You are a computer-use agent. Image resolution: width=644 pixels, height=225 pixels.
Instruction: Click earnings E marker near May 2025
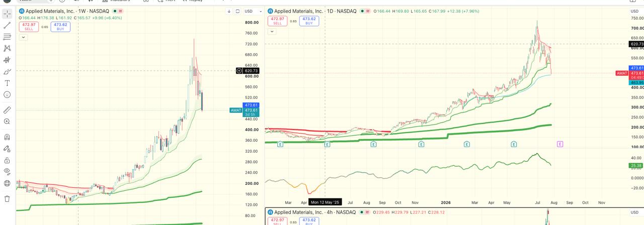pyautogui.click(x=327, y=144)
